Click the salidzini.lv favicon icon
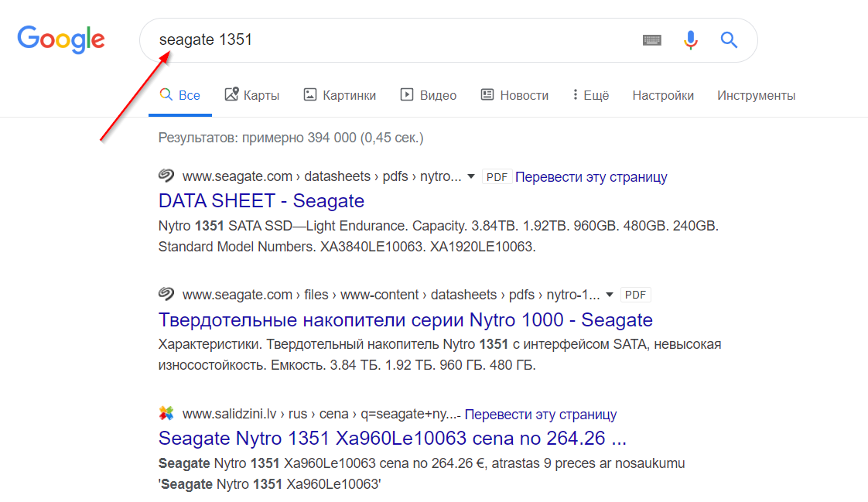This screenshot has width=868, height=502. (x=166, y=414)
